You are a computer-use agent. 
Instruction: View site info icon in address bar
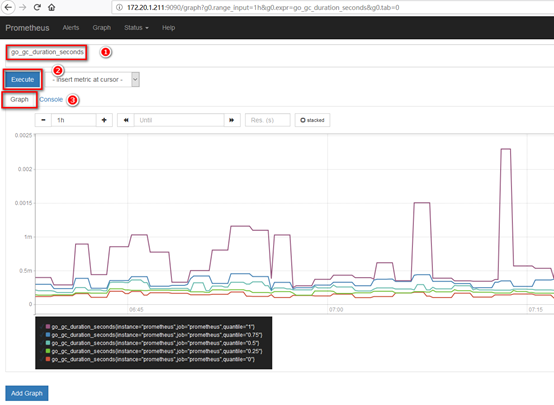119,7
